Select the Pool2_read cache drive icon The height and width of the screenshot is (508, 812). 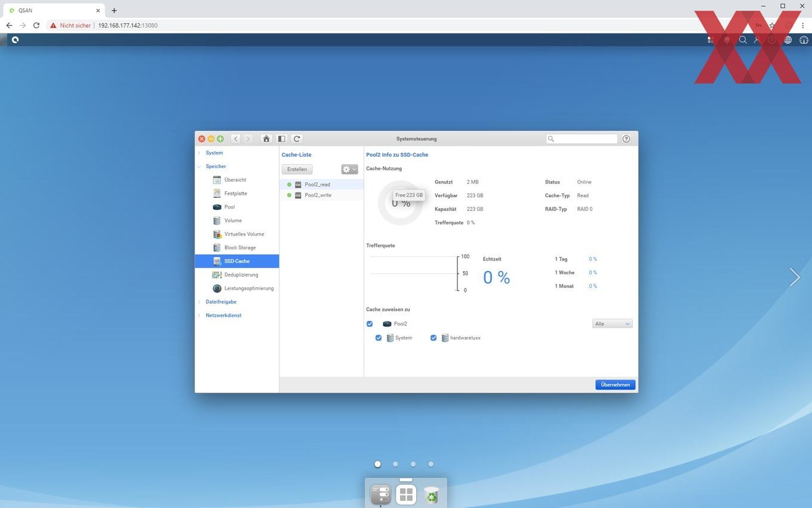pyautogui.click(x=298, y=185)
